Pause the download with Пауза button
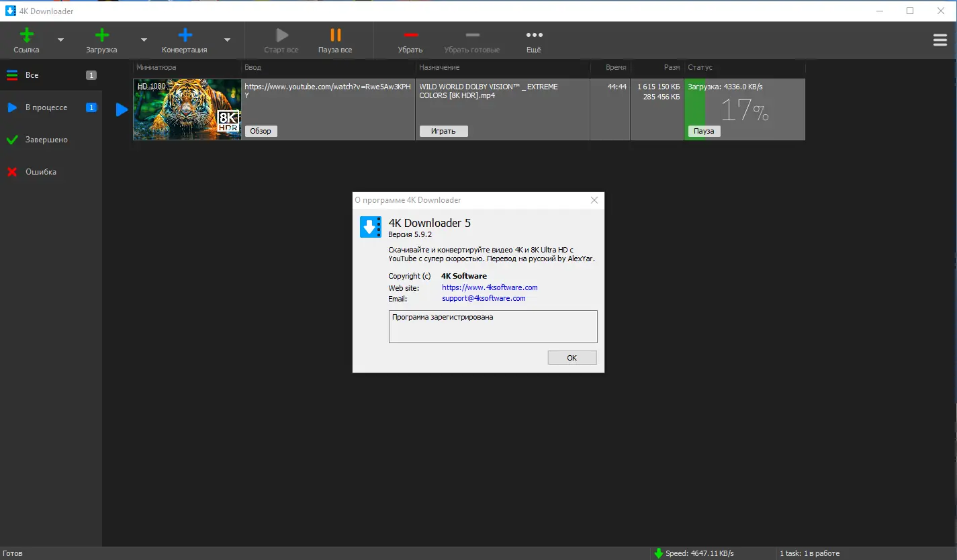957x560 pixels. click(703, 131)
